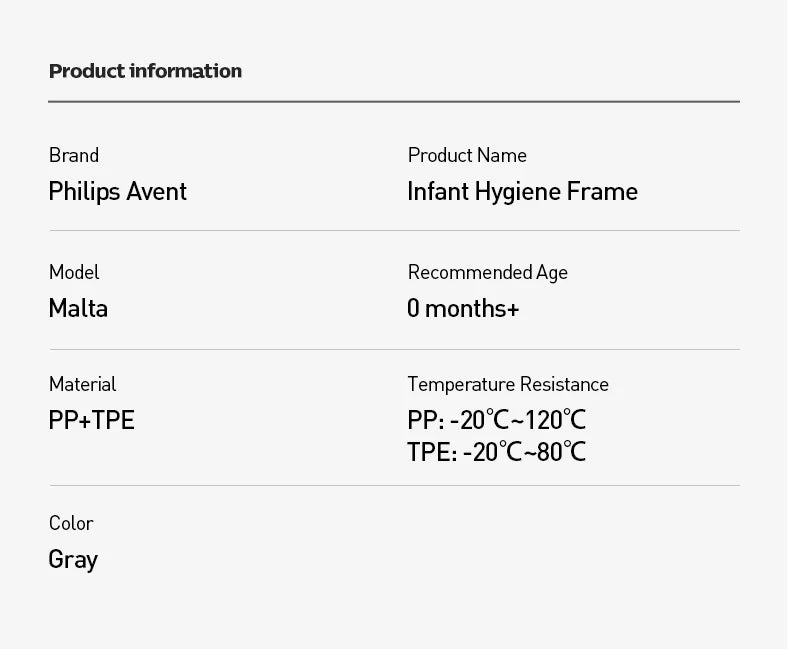Click the PP+TPE material value
Image resolution: width=790 pixels, height=649 pixels.
click(92, 420)
